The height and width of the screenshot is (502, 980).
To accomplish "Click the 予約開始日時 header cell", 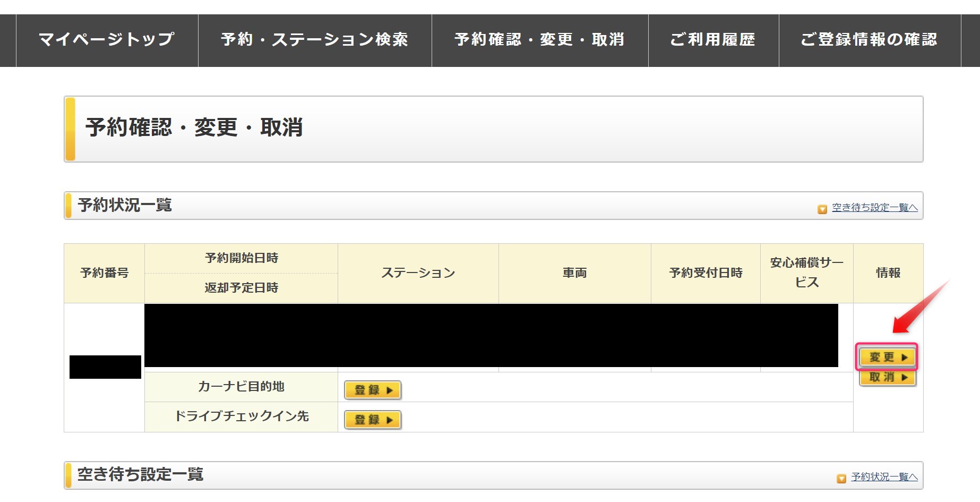I will tap(242, 258).
